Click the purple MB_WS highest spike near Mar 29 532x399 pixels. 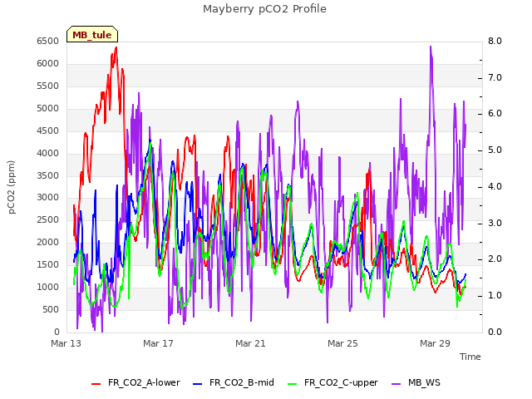point(431,47)
